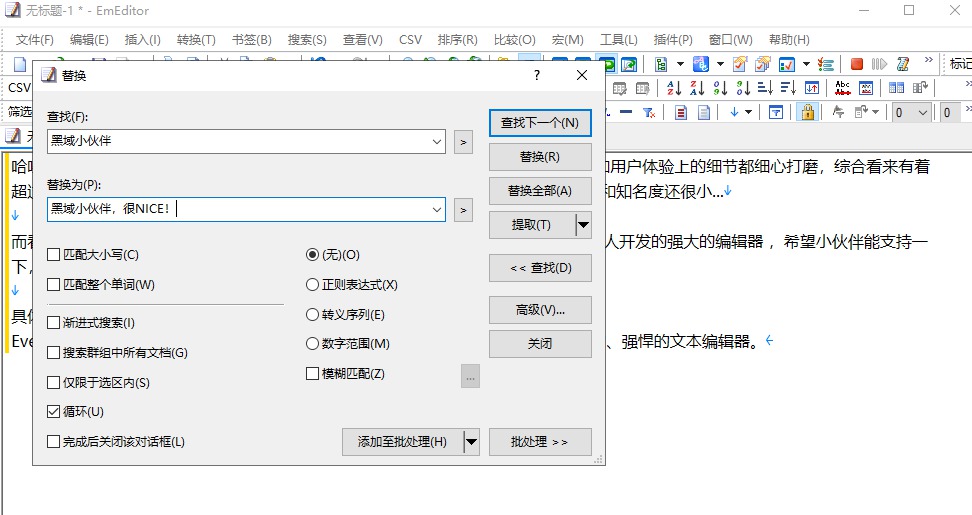Open 高级(V)... settings button

click(x=540, y=310)
